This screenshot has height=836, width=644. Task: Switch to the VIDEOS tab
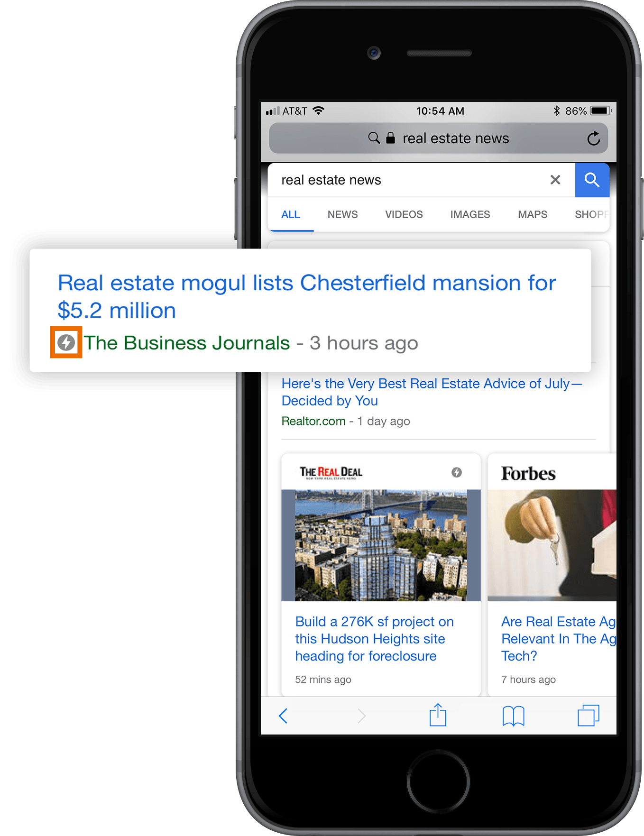pyautogui.click(x=404, y=214)
